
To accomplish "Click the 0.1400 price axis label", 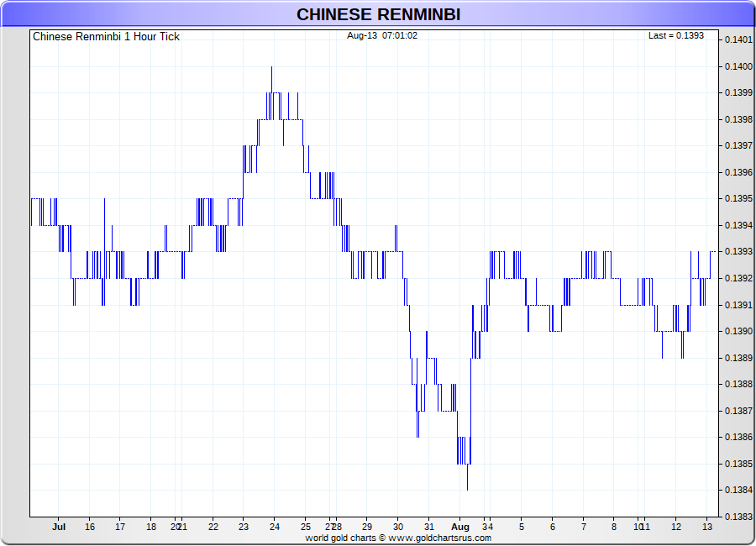I will (x=738, y=66).
